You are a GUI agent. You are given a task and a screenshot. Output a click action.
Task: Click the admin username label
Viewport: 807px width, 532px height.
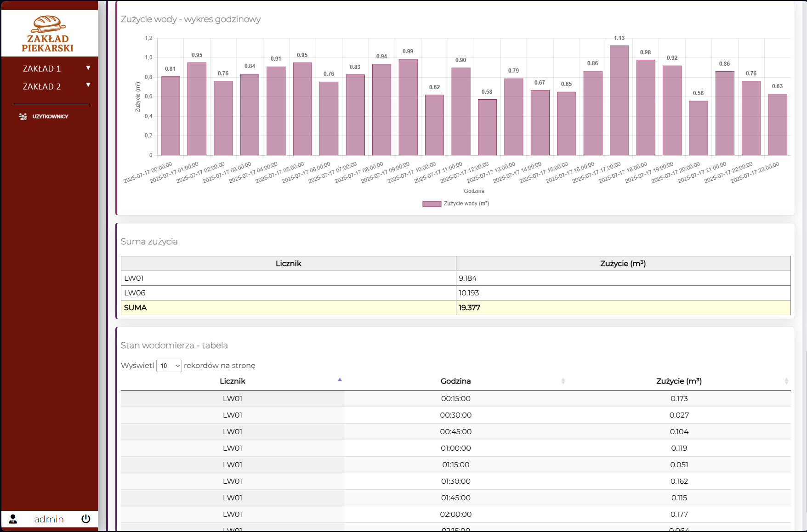coord(49,519)
